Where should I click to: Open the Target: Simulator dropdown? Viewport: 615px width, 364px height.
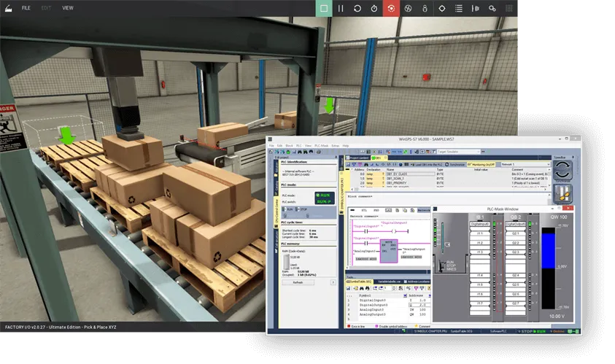[458, 152]
